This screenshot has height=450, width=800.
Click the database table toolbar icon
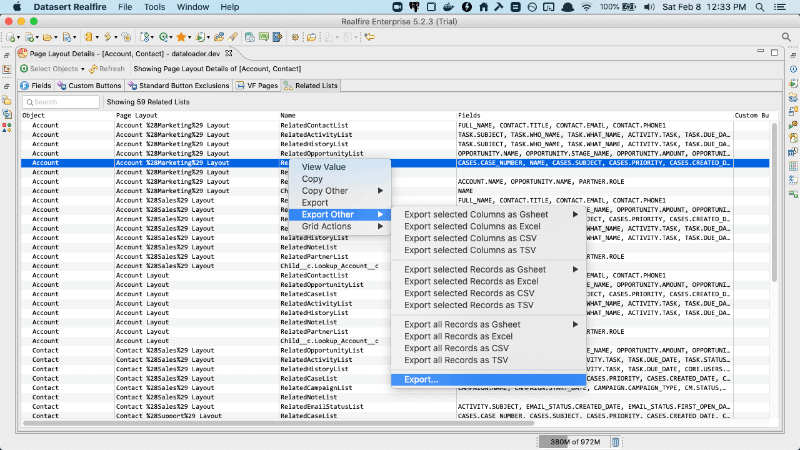coord(249,37)
